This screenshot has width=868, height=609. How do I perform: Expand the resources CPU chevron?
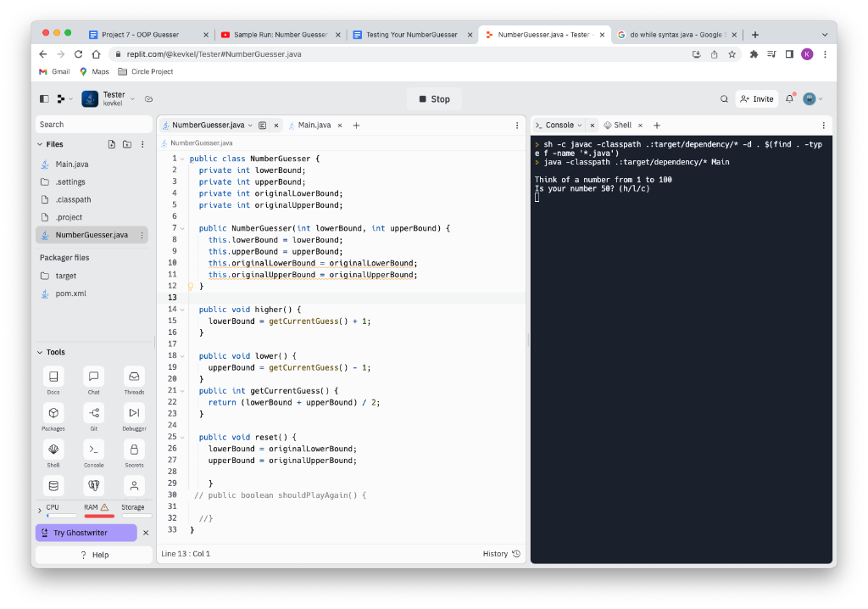coord(40,511)
